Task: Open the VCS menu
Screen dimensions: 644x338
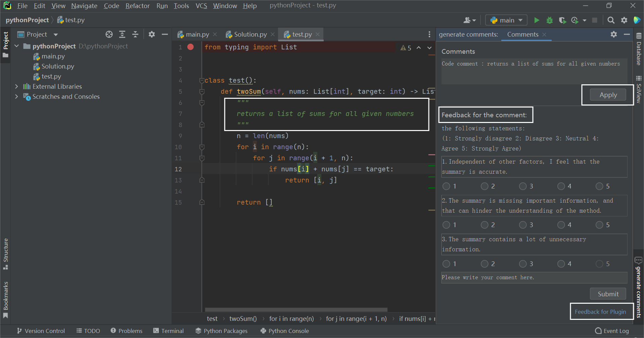Action: pyautogui.click(x=201, y=6)
